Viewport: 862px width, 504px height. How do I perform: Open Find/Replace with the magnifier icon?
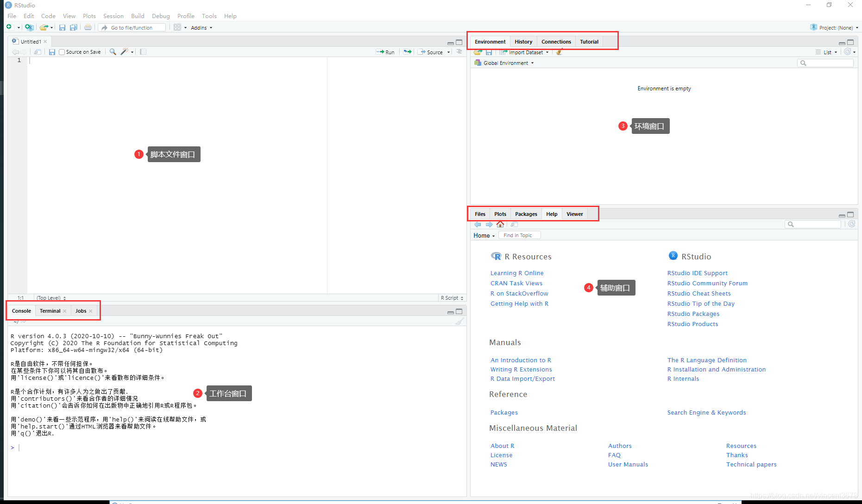tap(113, 52)
